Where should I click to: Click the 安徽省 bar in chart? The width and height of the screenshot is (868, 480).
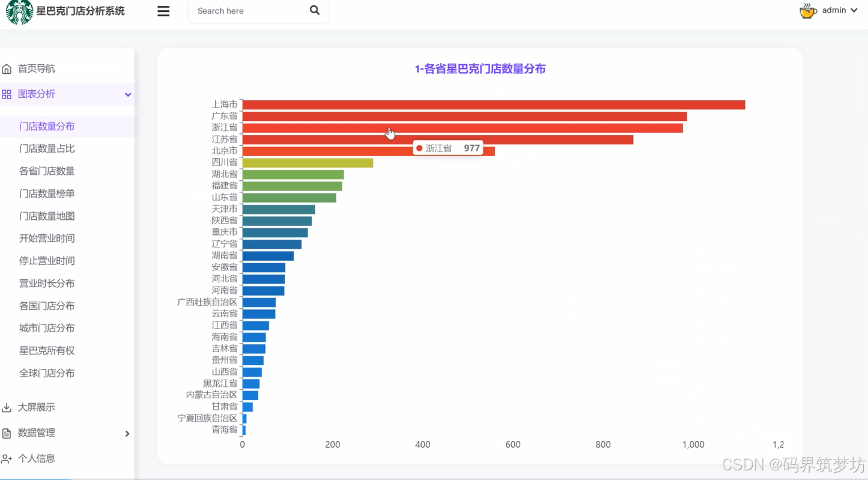tap(264, 267)
